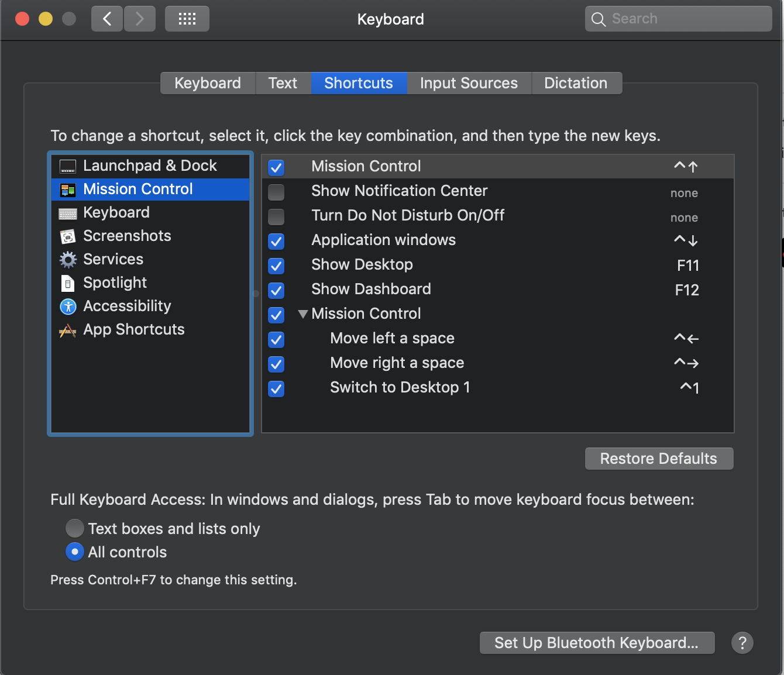The width and height of the screenshot is (784, 675).
Task: Click the Keyboard category icon in list
Action: [x=68, y=213]
